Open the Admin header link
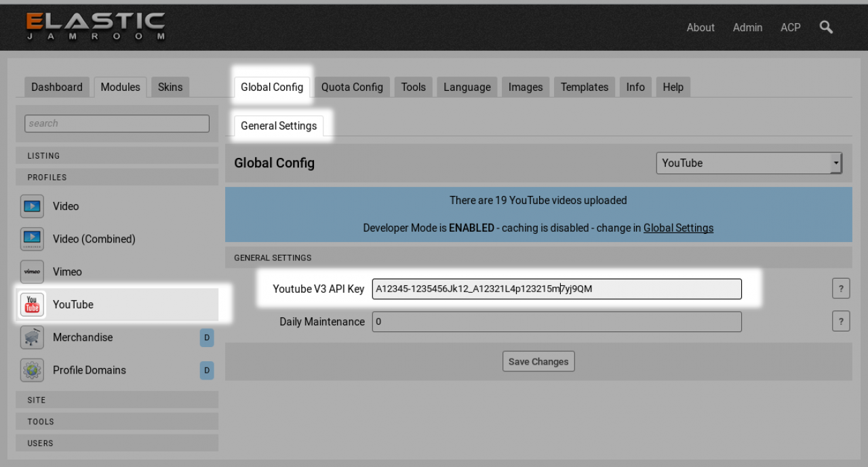The height and width of the screenshot is (467, 868). tap(747, 27)
